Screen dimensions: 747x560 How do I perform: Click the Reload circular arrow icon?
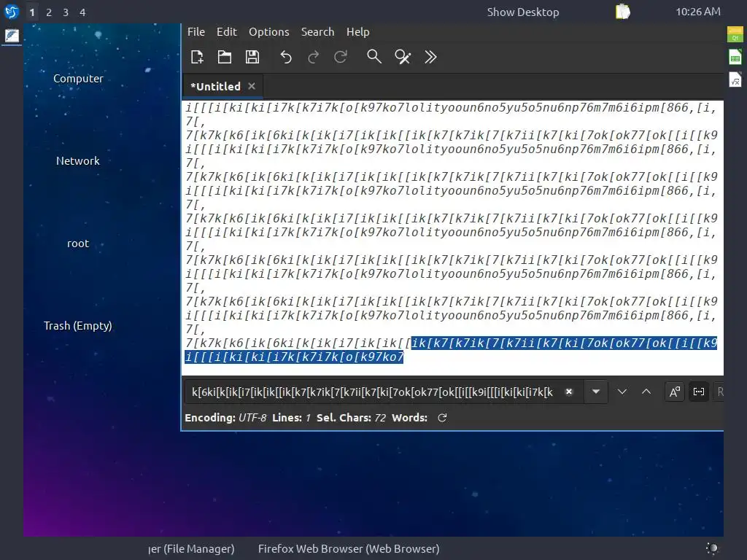(341, 57)
